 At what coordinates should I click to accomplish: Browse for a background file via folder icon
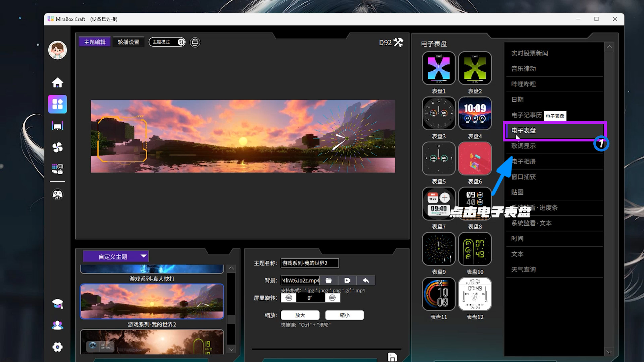point(329,281)
